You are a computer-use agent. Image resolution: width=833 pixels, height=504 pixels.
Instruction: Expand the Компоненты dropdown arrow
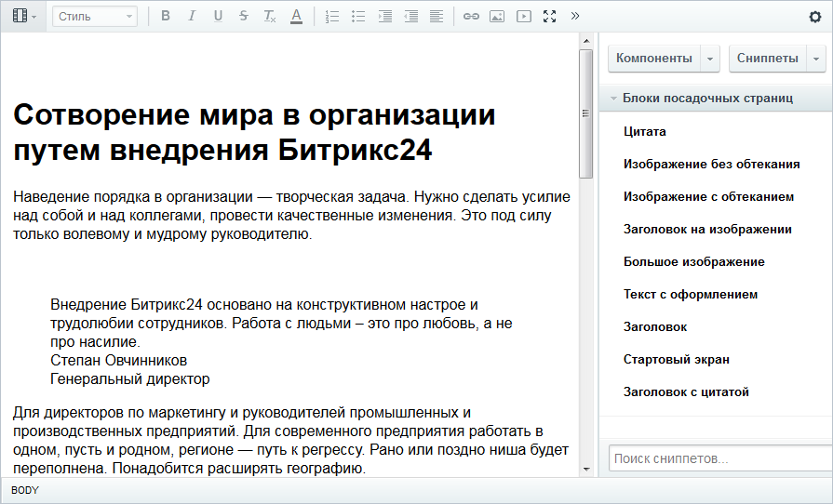coord(710,59)
